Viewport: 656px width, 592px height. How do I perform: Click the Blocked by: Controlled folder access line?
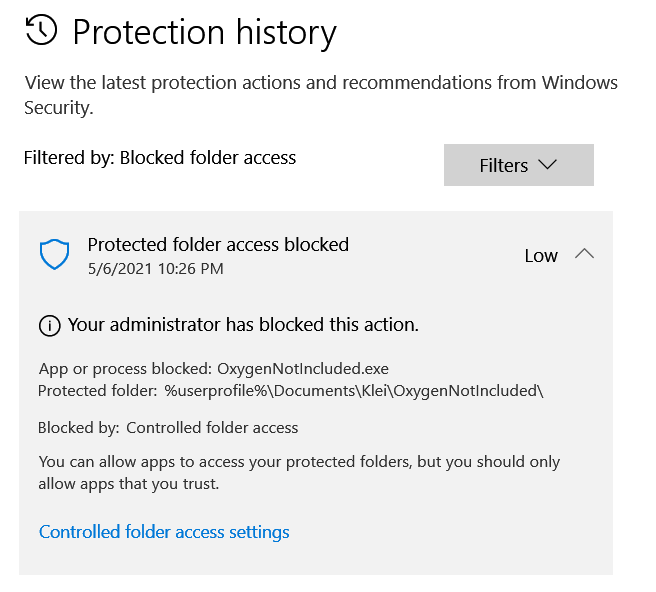tap(168, 428)
